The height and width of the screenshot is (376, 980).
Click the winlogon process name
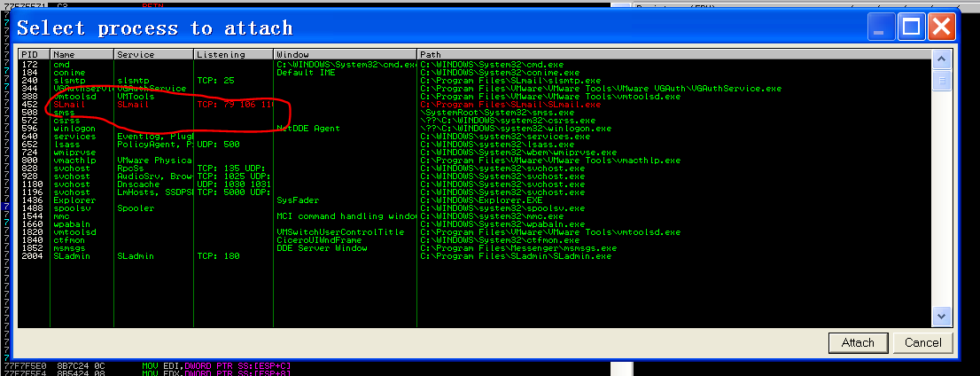point(74,129)
